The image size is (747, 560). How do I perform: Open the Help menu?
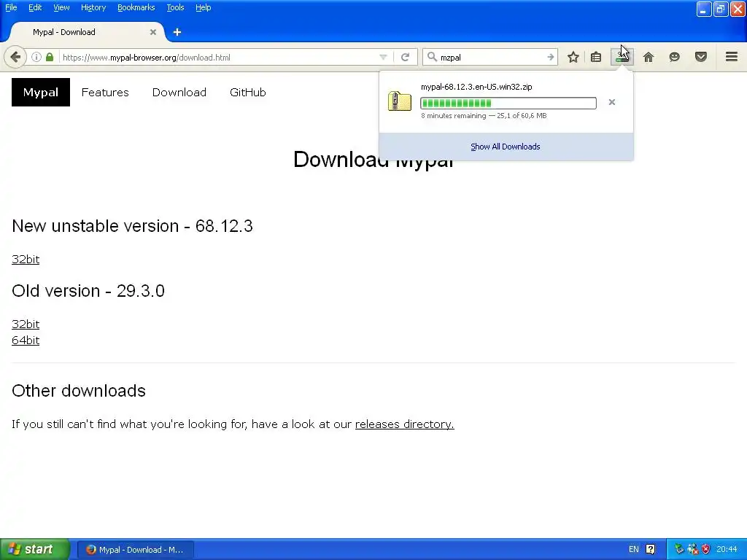(203, 7)
